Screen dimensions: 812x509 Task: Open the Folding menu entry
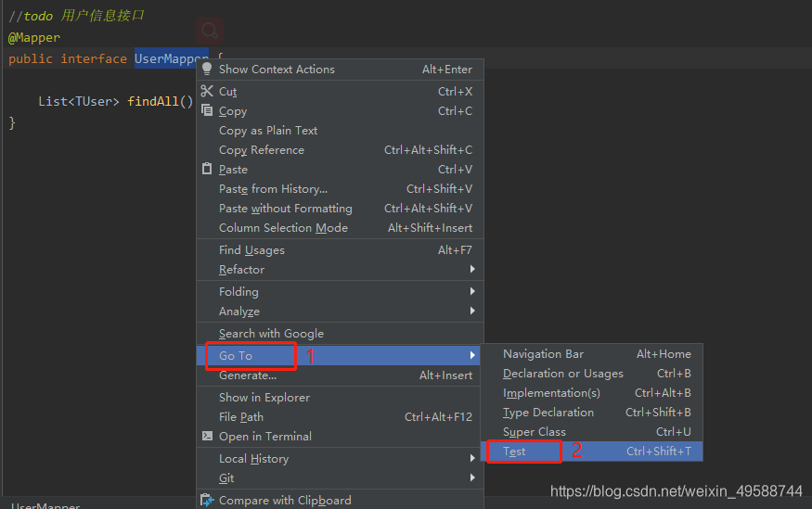(341, 292)
